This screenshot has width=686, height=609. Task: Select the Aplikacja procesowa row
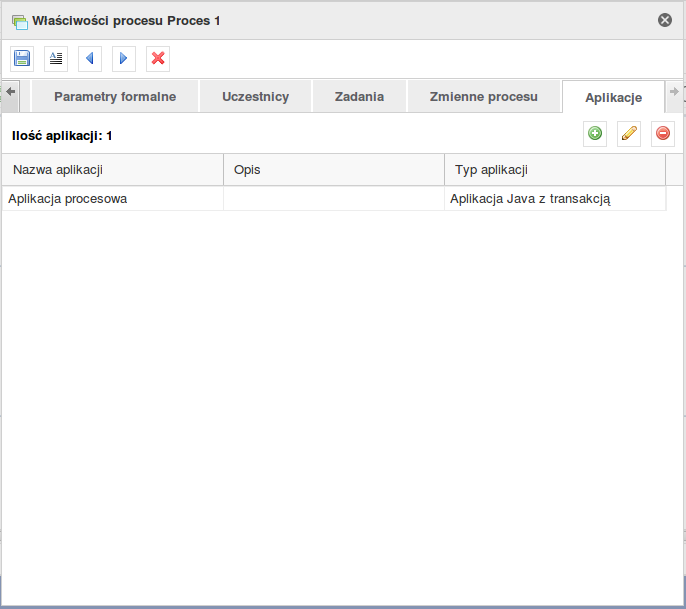(x=112, y=199)
